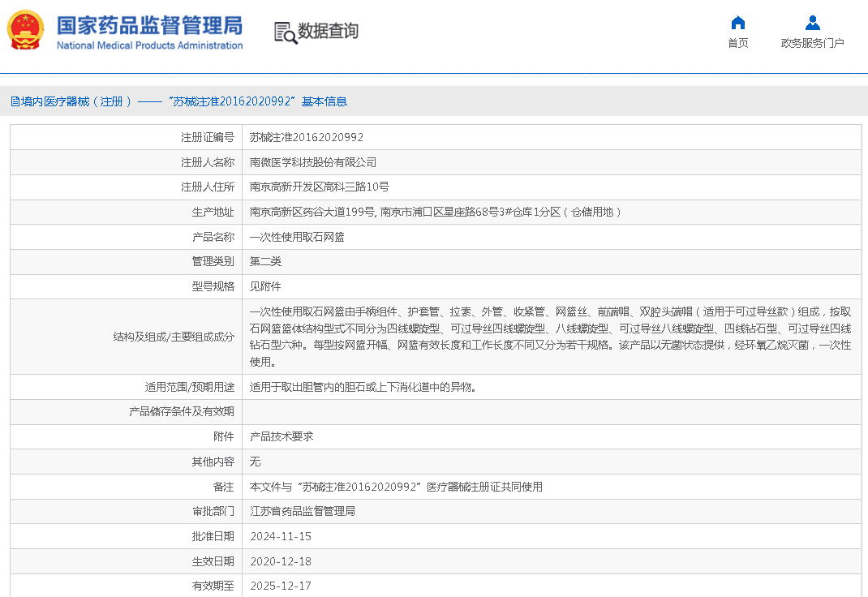Viewport: 868px width, 597px height.
Task: Click the 注册证编号 row label
Action: pos(208,137)
